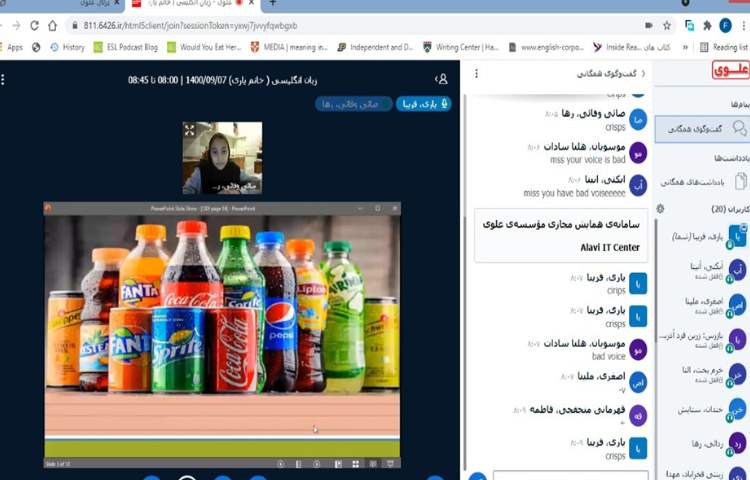Bookmark this page with the star icon

[666, 26]
